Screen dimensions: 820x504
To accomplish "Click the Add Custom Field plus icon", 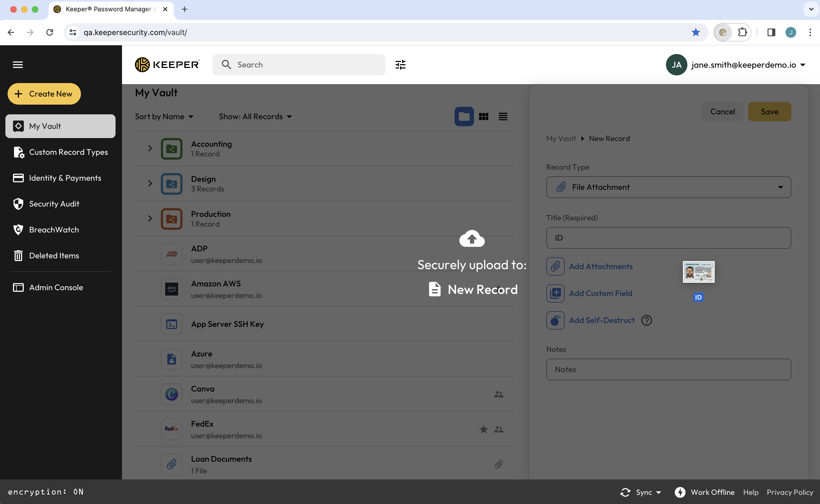I will pos(555,293).
